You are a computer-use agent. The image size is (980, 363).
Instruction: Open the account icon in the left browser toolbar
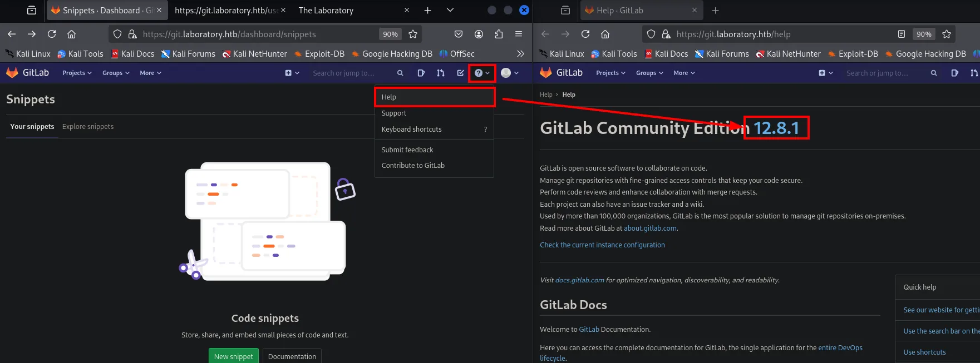[x=479, y=34]
